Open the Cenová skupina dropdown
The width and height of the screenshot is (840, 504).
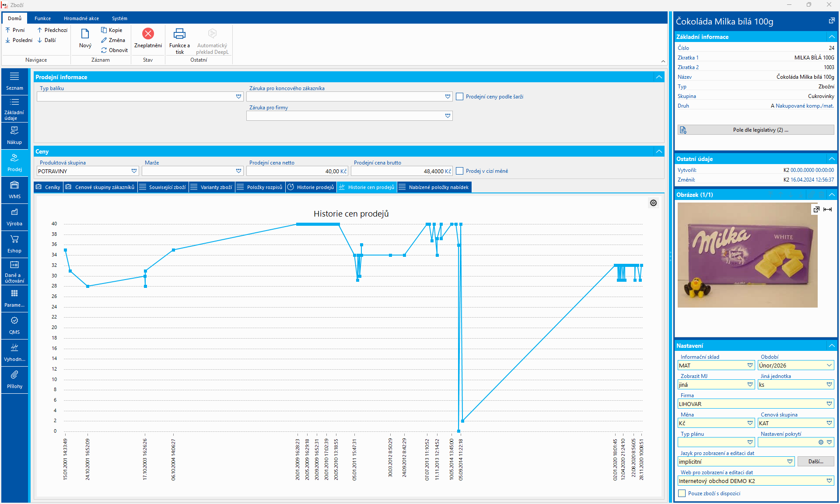(829, 423)
